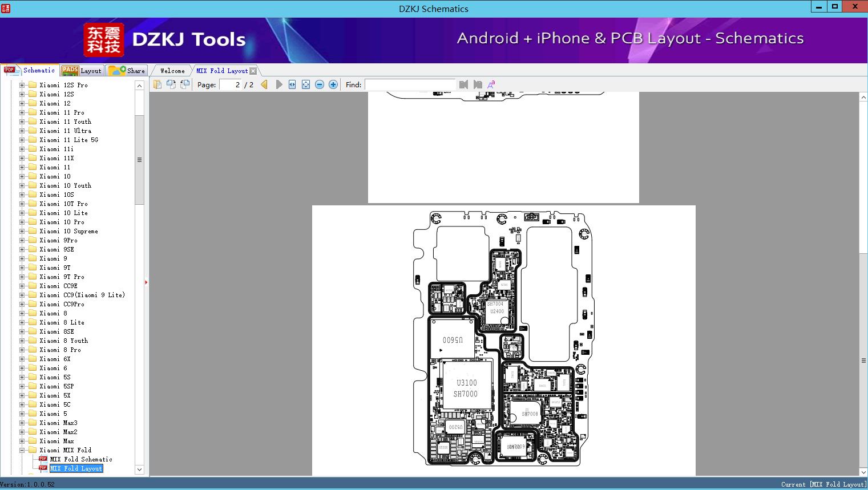Expand the Xiaomi 8 Youth folder
Image resolution: width=868 pixels, height=490 pixels.
point(22,341)
